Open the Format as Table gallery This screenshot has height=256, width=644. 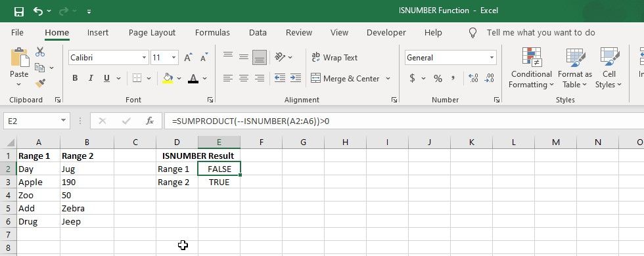(575, 68)
